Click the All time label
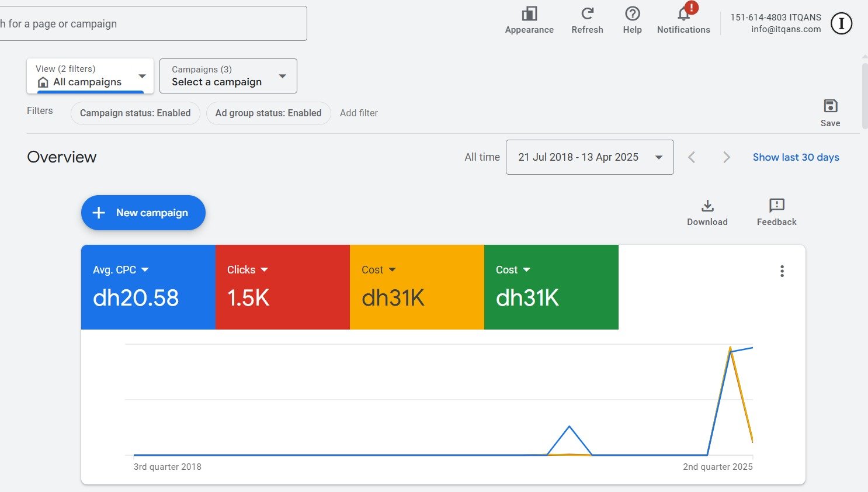 click(482, 157)
